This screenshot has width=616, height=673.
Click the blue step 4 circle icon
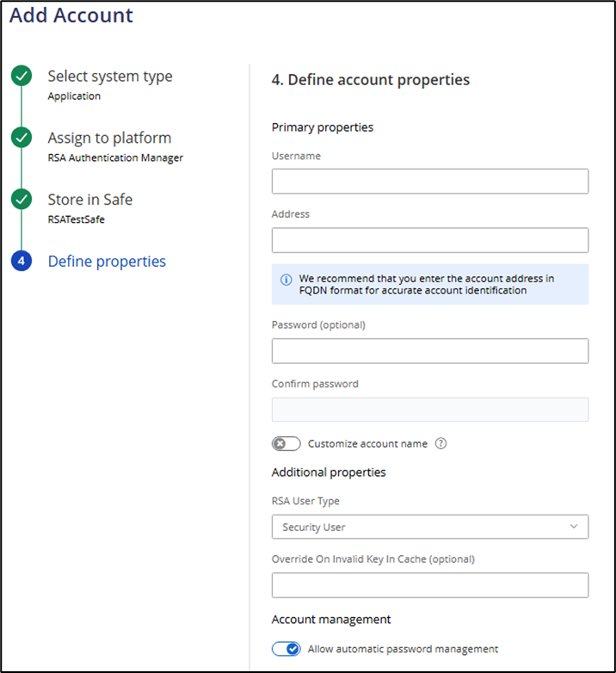pos(22,262)
